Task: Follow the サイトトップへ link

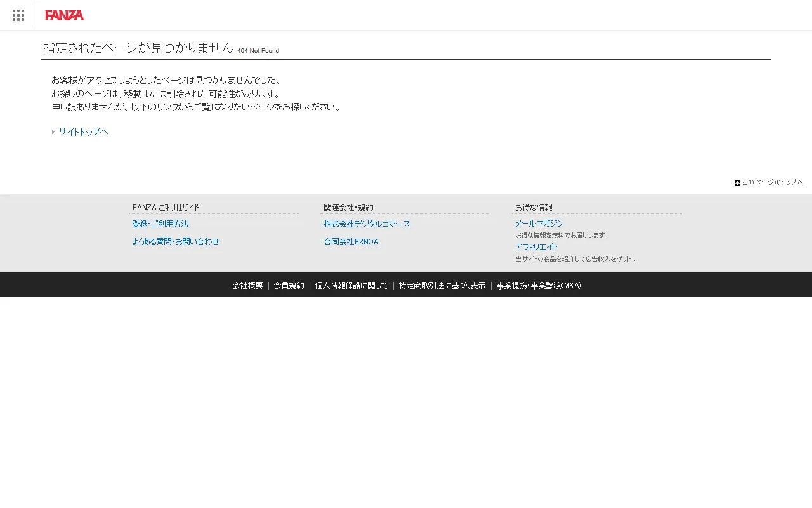Action: coord(83,132)
